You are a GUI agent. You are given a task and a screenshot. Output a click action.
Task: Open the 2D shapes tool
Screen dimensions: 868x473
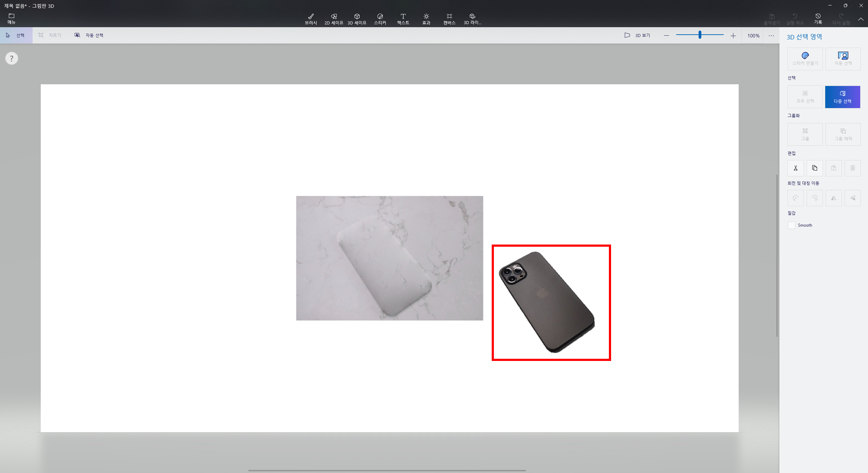[334, 19]
